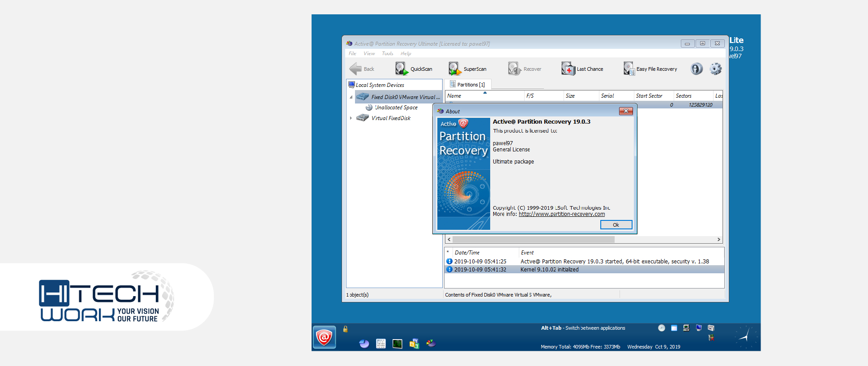Click the Back arrow toolbar button

coord(361,69)
